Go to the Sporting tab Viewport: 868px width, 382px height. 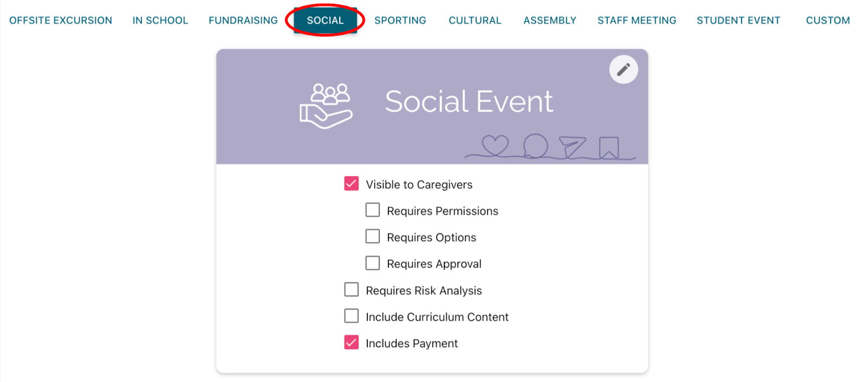pos(400,21)
